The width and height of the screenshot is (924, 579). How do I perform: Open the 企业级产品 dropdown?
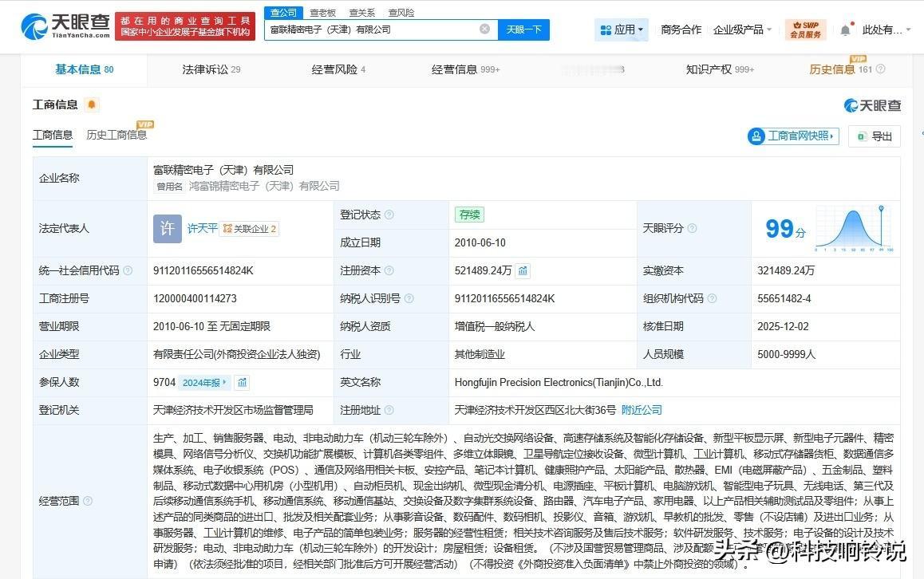click(740, 29)
